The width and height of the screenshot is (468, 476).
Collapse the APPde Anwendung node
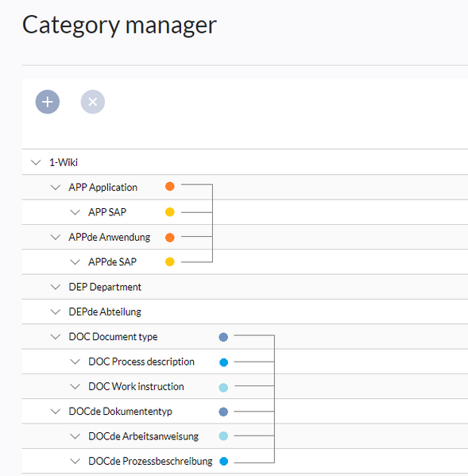pos(56,237)
